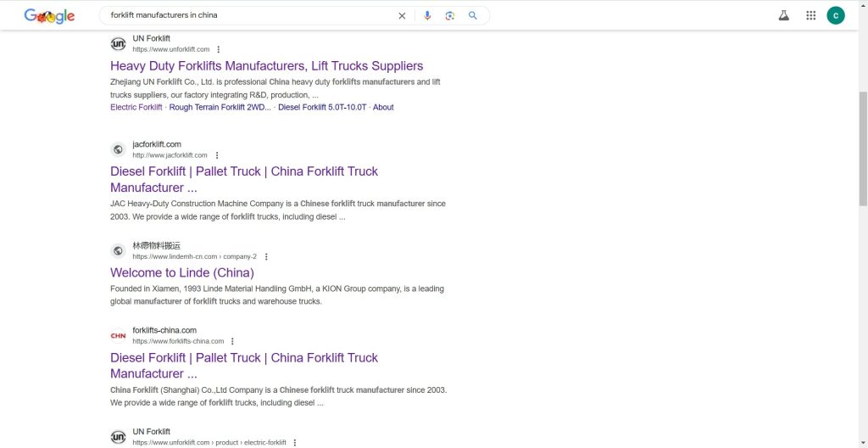Click forklifts-china.com CHN favicon
This screenshot has height=448, width=868.
tap(118, 335)
